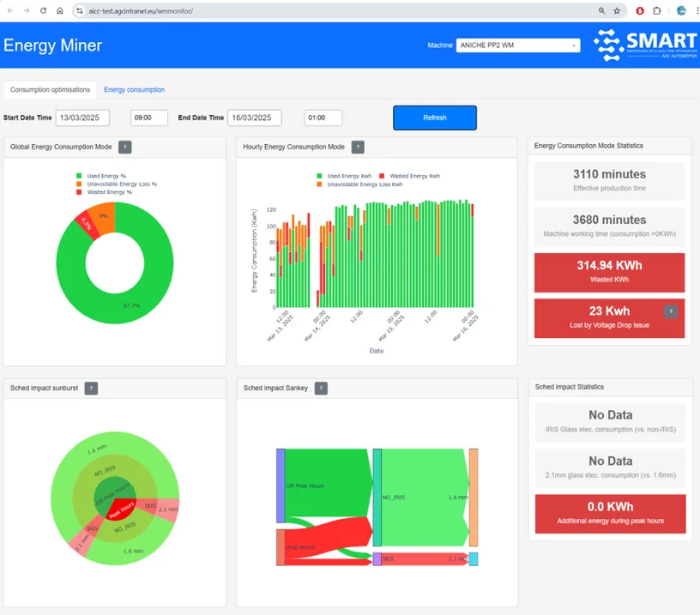Click Energy Consumption Mode Statistics heading
Viewport: 700px width, 615px height.
pos(588,146)
